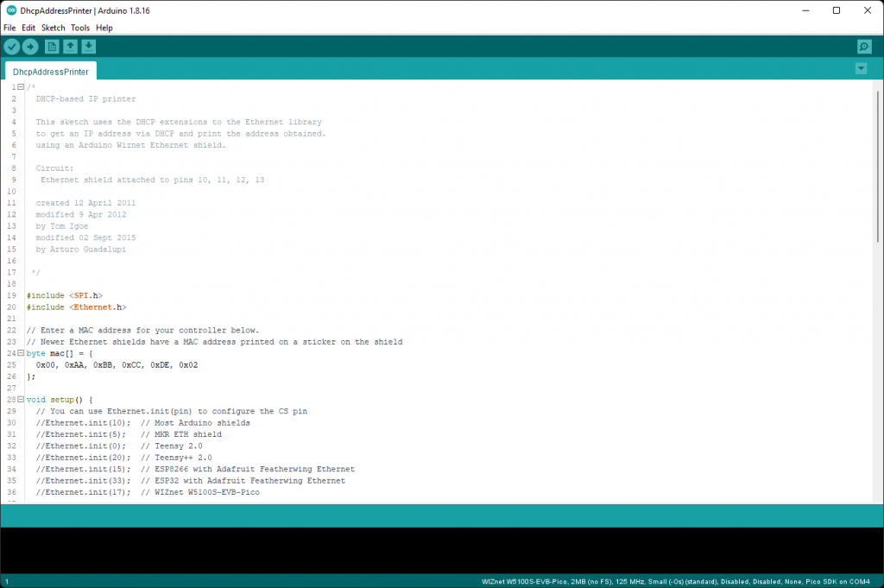Open the File menu
The image size is (884, 588).
(x=9, y=28)
